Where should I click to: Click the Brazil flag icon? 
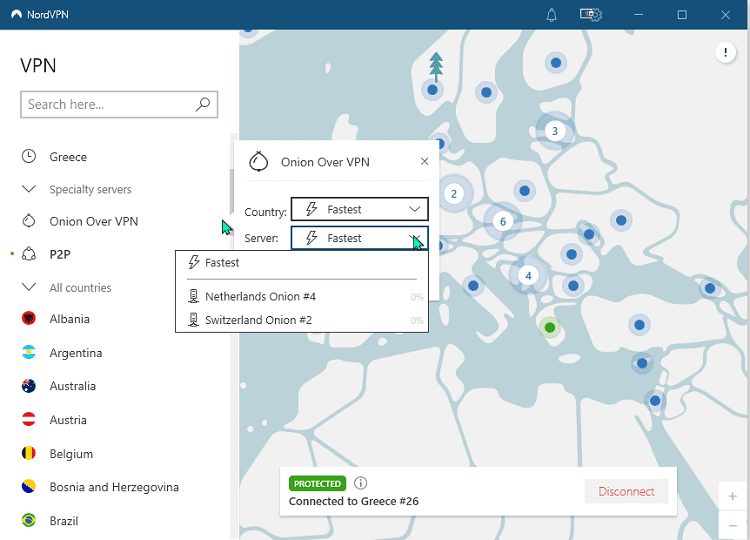click(x=29, y=520)
